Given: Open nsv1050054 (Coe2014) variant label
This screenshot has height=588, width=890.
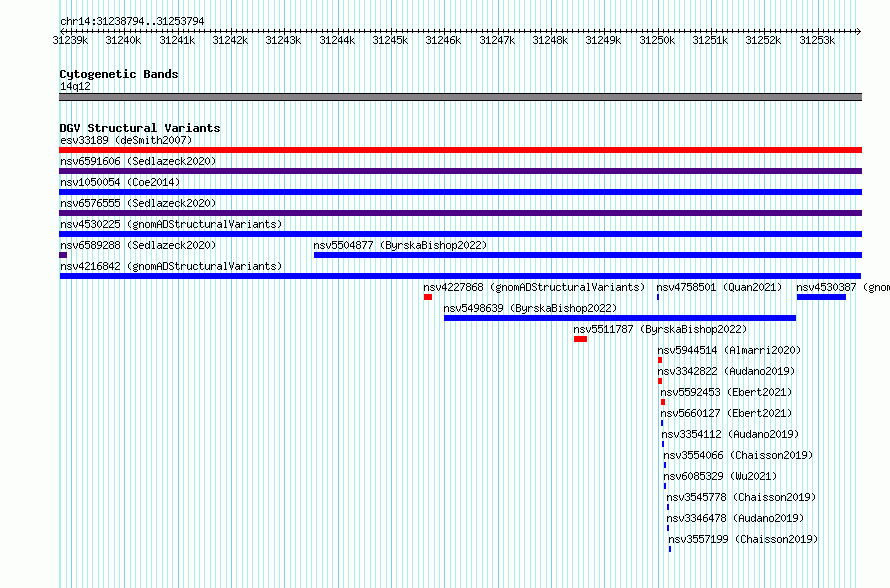Looking at the screenshot, I should coord(120,182).
